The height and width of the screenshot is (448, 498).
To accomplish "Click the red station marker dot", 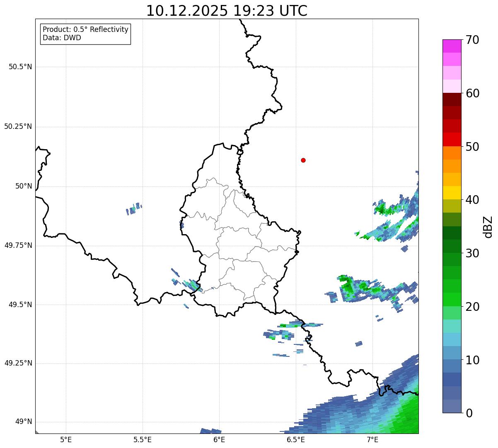I will click(x=303, y=160).
